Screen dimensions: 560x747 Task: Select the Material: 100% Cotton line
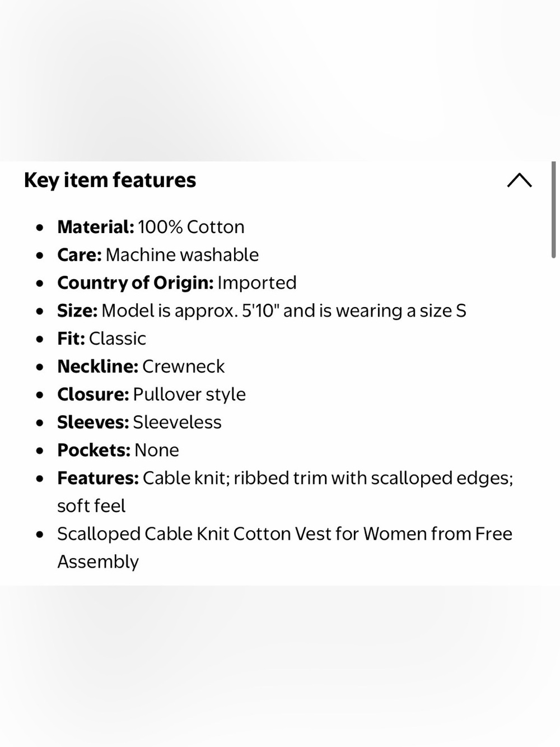[x=151, y=227]
